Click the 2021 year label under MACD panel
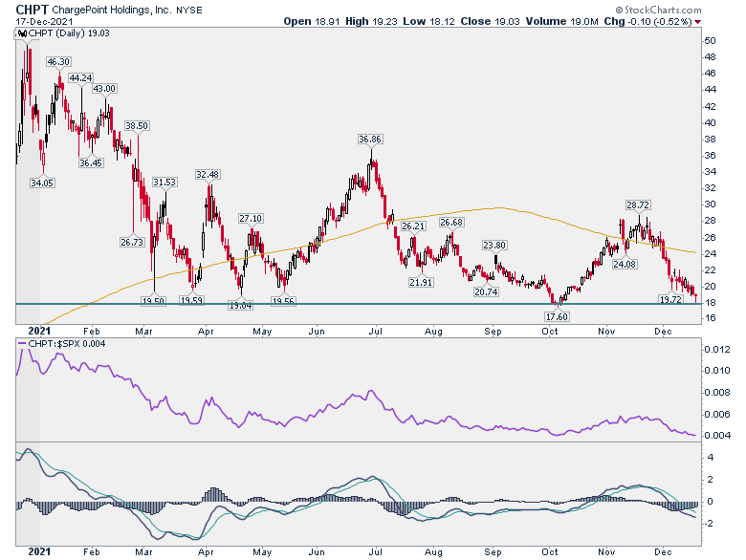746x560 pixels. [x=39, y=552]
